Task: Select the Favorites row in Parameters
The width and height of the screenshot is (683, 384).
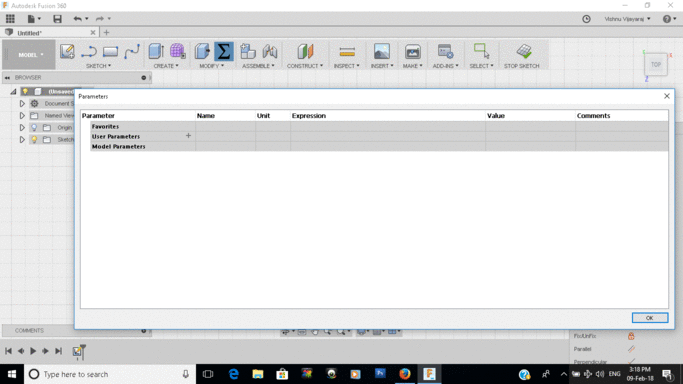Action: tap(379, 126)
